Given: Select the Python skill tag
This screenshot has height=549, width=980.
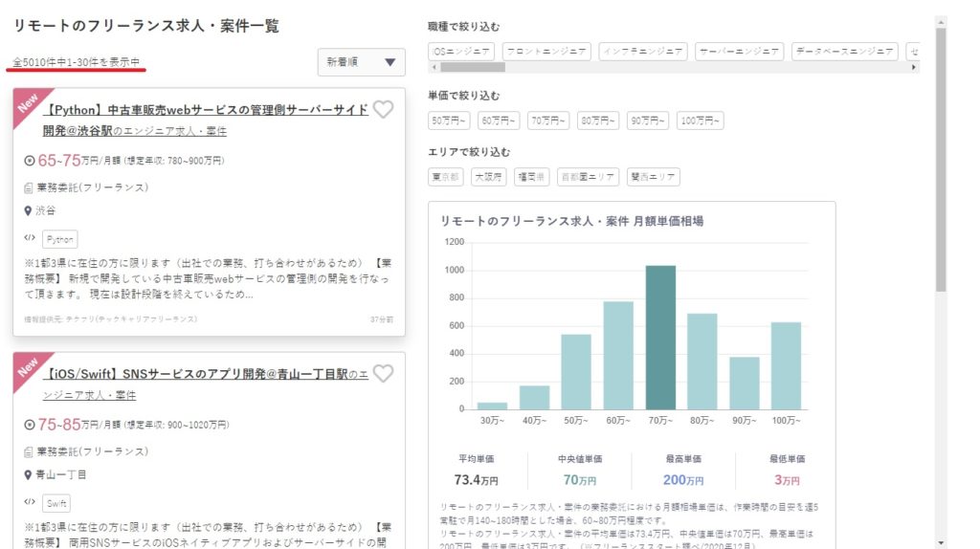Looking at the screenshot, I should click(x=59, y=239).
